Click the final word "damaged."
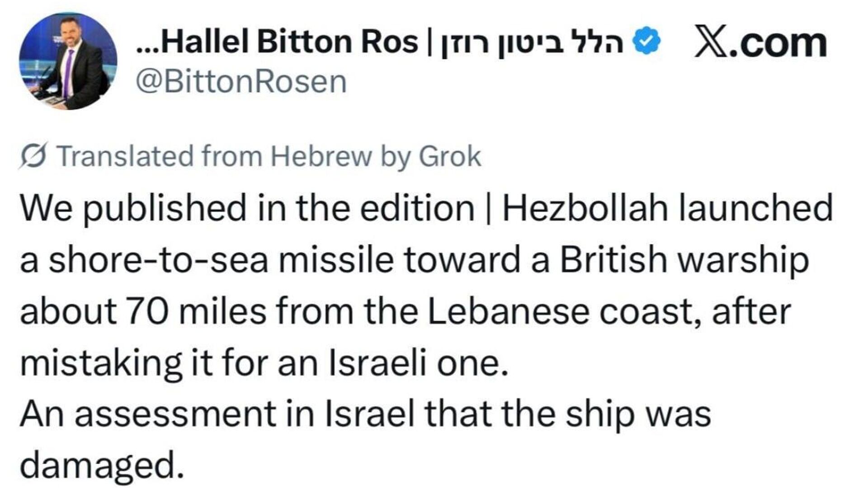 coord(102,466)
